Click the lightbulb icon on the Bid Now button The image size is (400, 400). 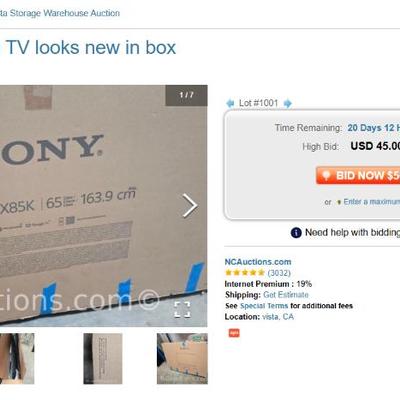(x=326, y=175)
